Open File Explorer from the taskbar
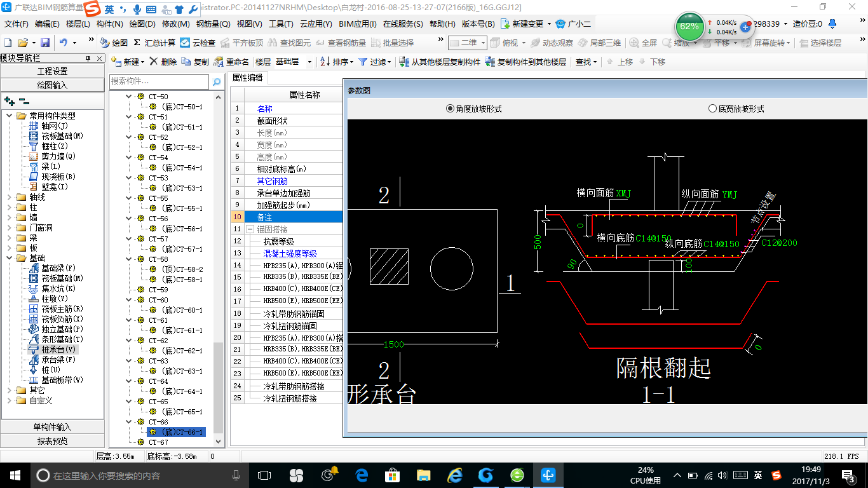Image resolution: width=868 pixels, height=488 pixels. coord(424,475)
